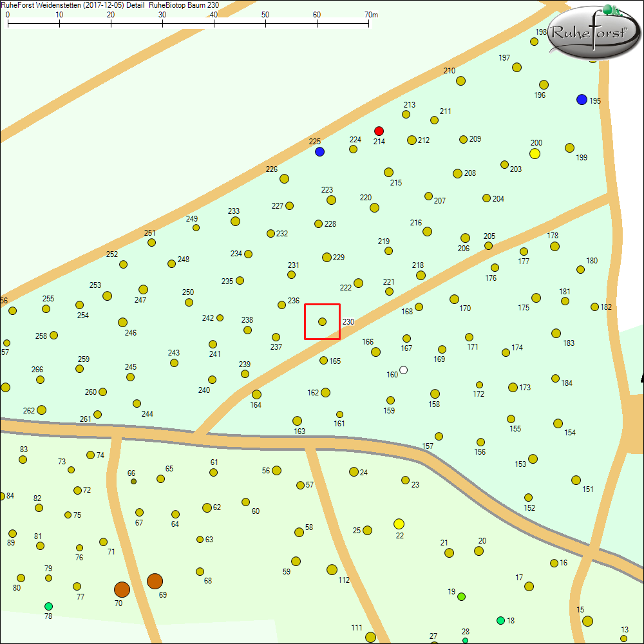Select the bright yellow marker 22
This screenshot has height=644, width=644.
(399, 524)
